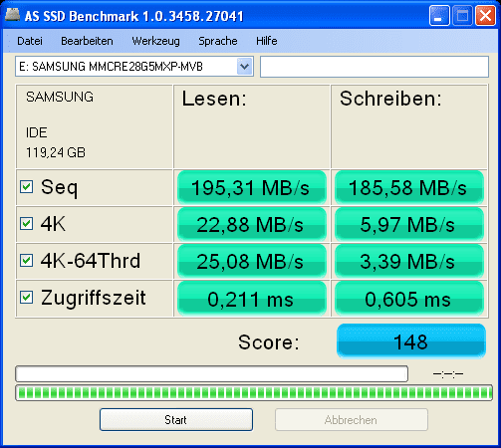
Task: Toggle the 4K-64Thrd test checkbox
Action: click(x=26, y=261)
